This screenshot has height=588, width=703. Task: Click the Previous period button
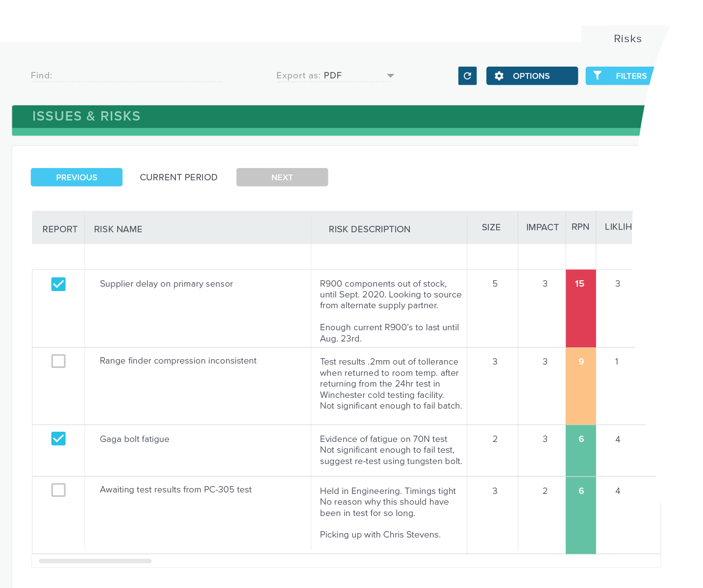76,177
